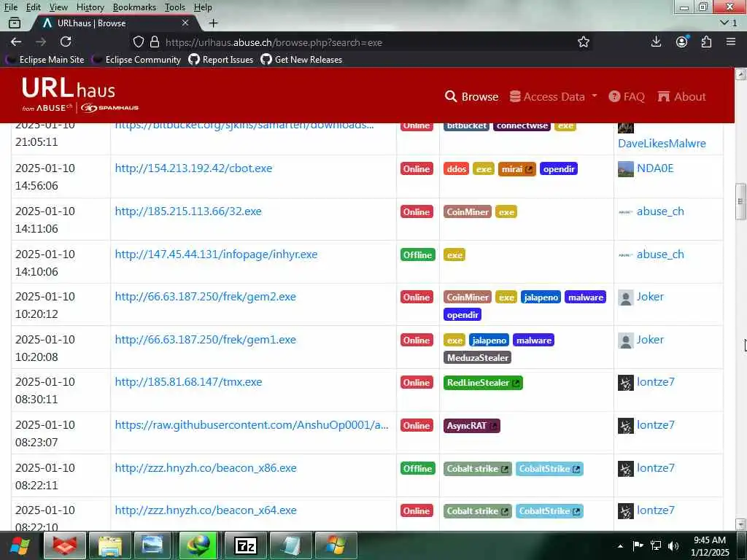Open the Firefox account icon
This screenshot has width=747, height=560.
coord(682,42)
